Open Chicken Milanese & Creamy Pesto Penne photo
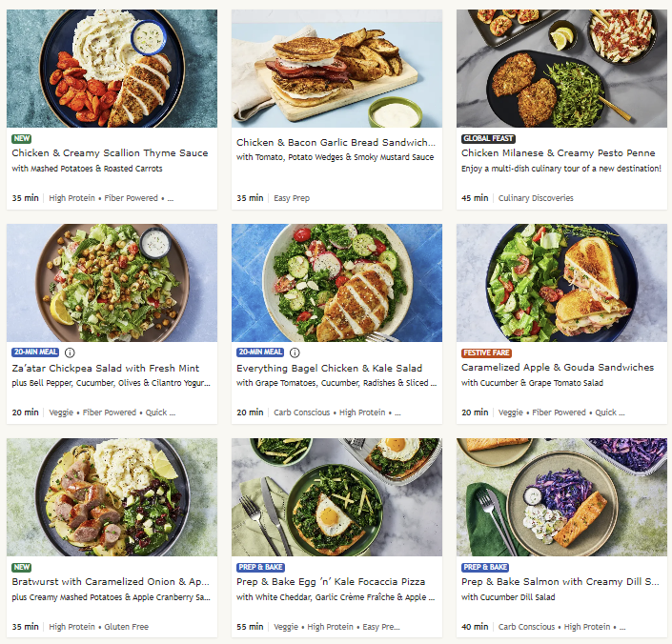Viewport: 672px width, 644px height. pos(561,69)
